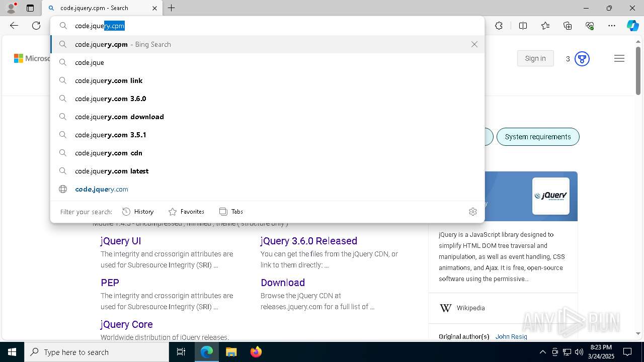Open the jQuery UI result link

(121, 241)
